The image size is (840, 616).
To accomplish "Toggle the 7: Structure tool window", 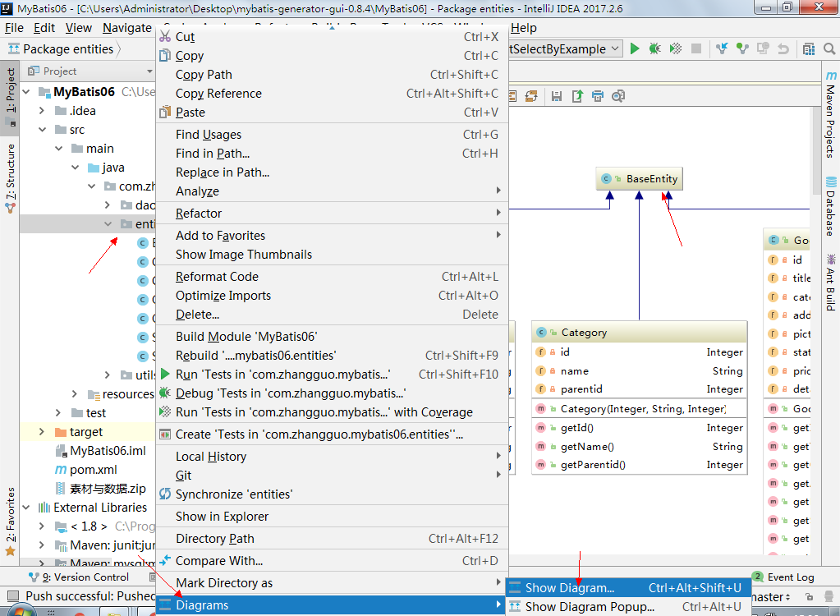I will [10, 178].
